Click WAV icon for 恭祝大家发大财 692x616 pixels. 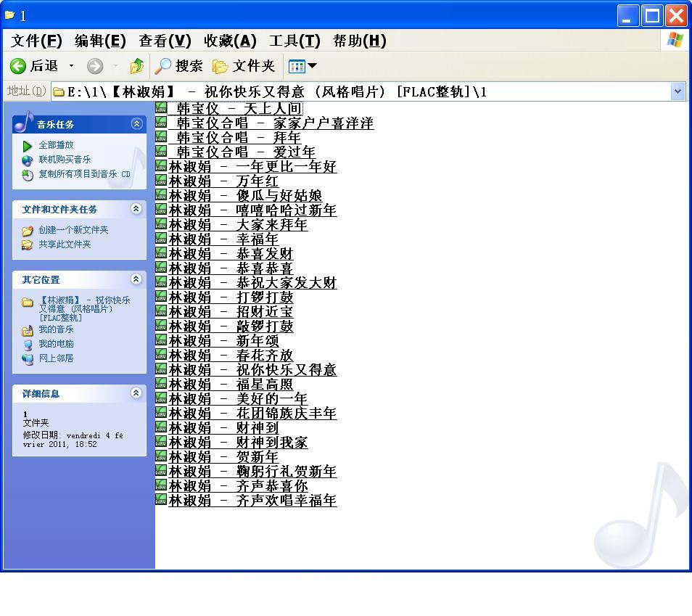point(161,283)
